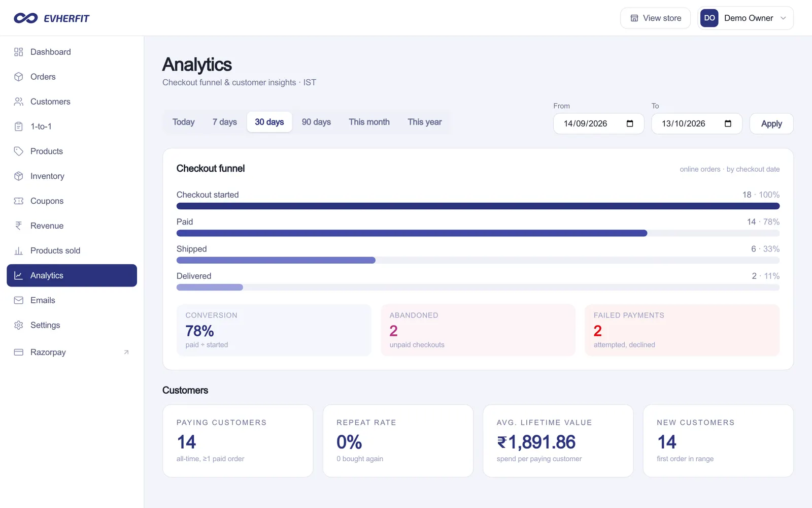Select the This month range tab

click(369, 122)
